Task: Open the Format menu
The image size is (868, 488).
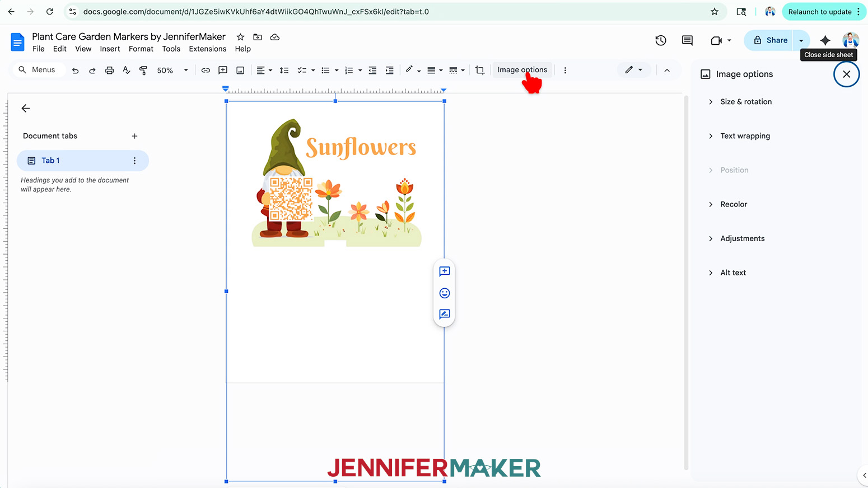Action: pyautogui.click(x=141, y=49)
